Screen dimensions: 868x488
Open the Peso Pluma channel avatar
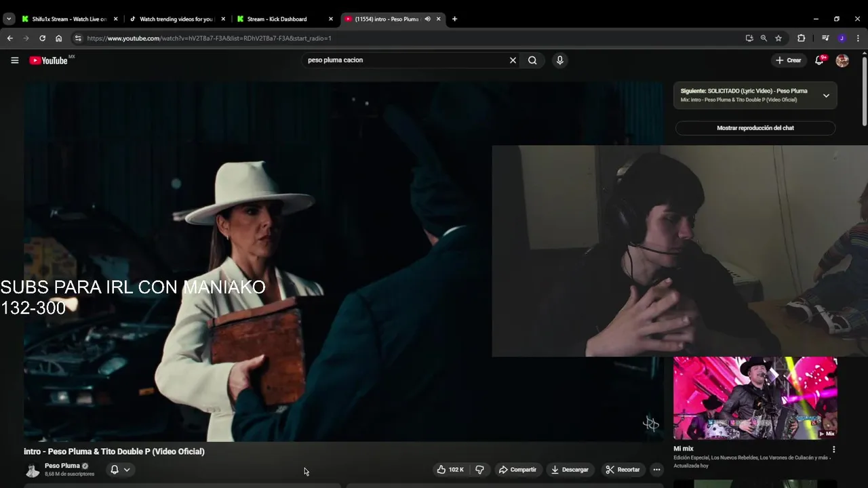32,470
